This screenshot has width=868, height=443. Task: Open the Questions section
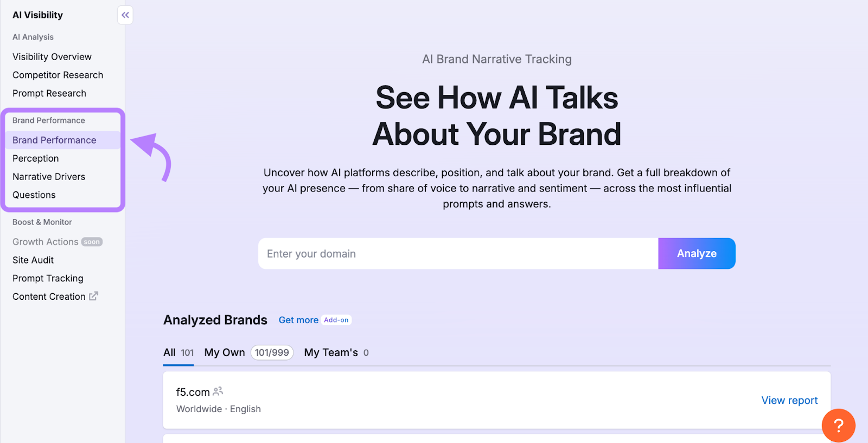coord(34,195)
